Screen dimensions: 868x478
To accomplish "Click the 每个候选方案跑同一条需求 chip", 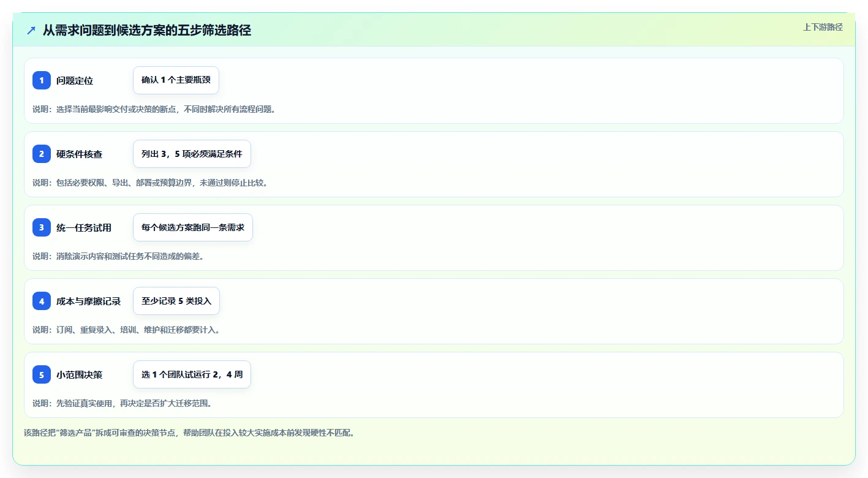I will (x=193, y=227).
